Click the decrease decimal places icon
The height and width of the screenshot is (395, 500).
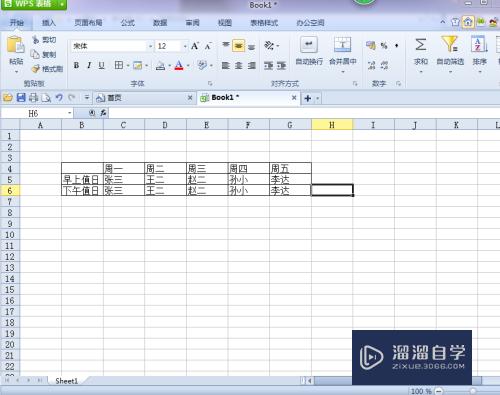tap(384, 65)
